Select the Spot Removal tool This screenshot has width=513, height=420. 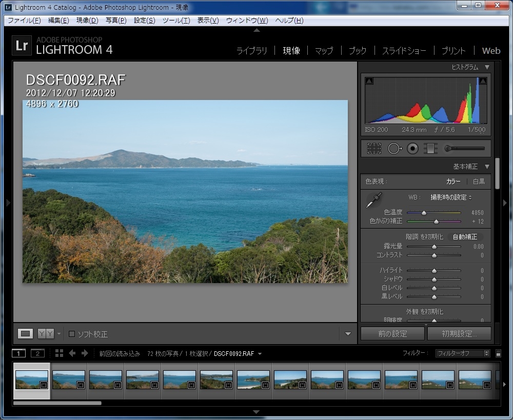394,149
